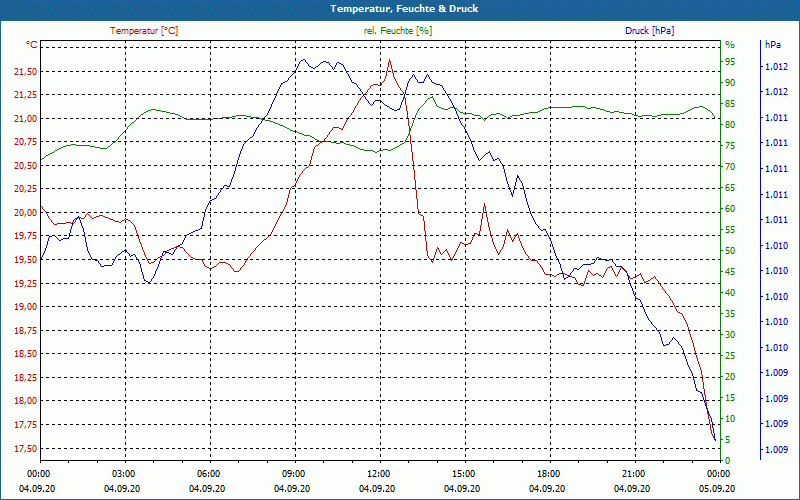800x500 pixels.
Task: Pick the 21:00 time axis label
Action: [x=633, y=473]
